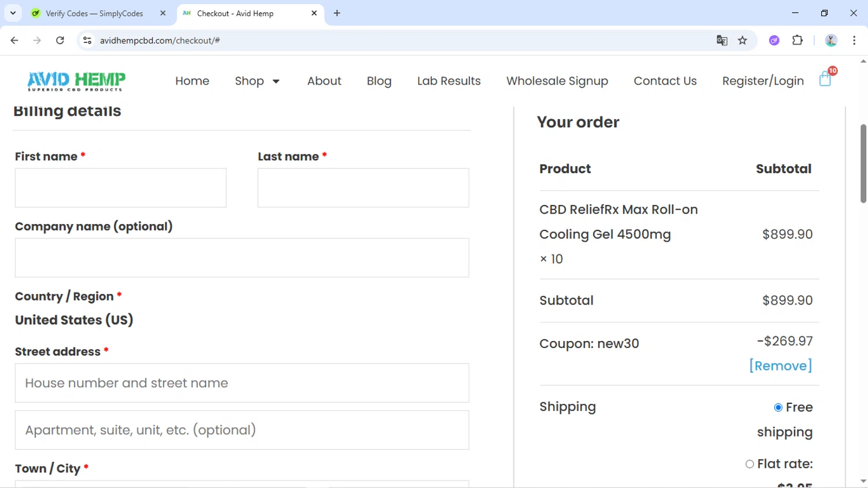Open a new browser tab
This screenshot has width=868, height=488.
337,13
